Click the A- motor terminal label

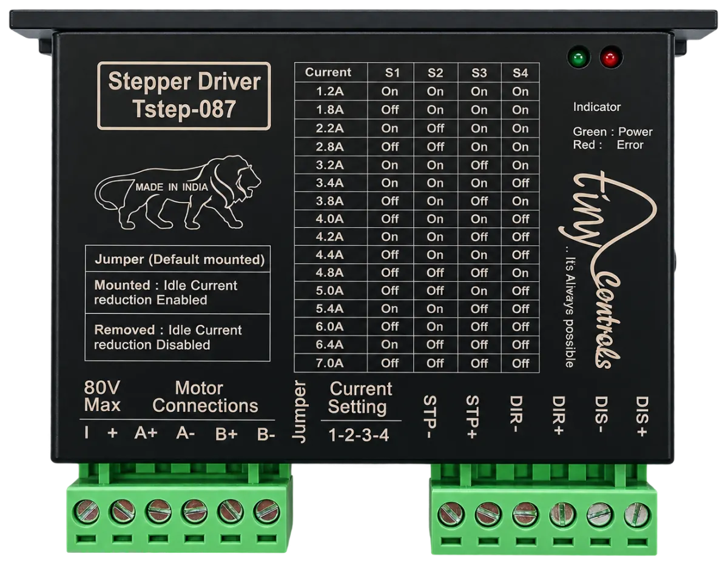click(186, 433)
